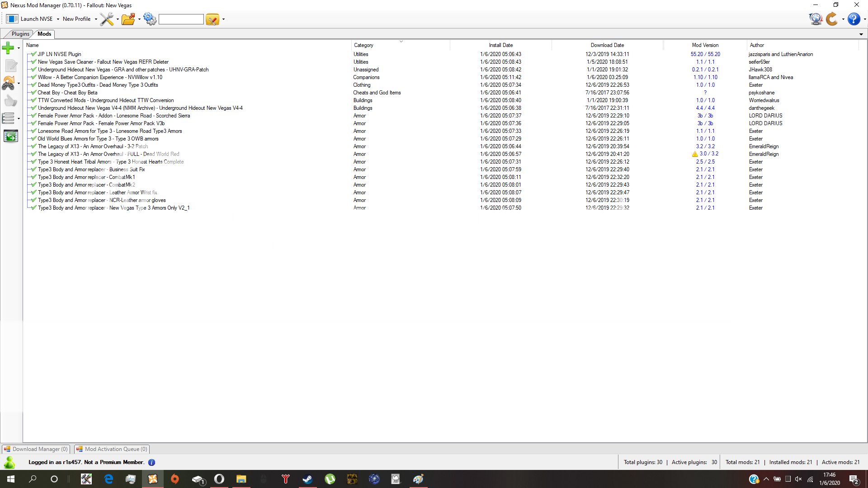Expand the Launch NVSE dropdown arrow
The width and height of the screenshot is (868, 488).
pos(58,19)
